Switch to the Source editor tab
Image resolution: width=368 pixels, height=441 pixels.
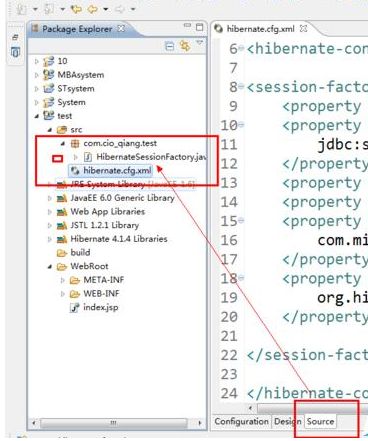coord(320,422)
